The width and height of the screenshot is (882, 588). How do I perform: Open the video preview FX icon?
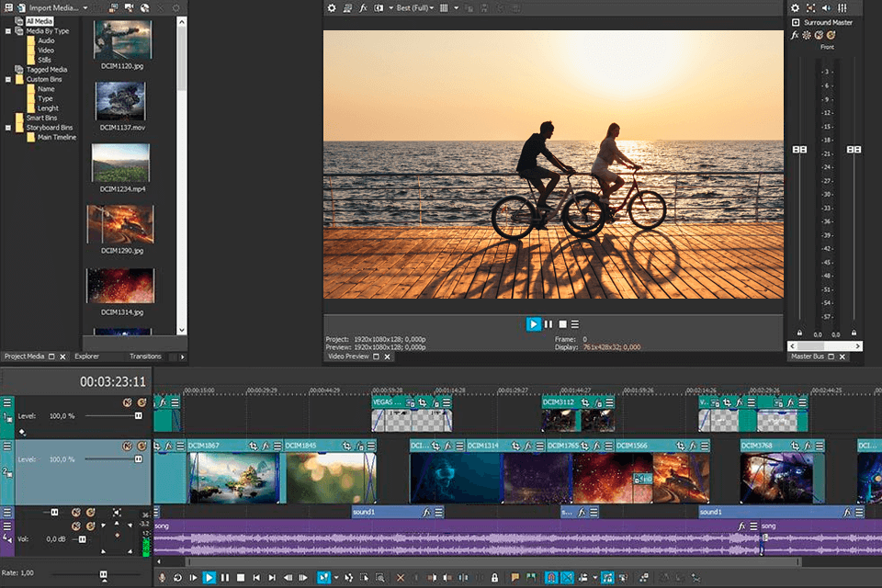pos(364,8)
